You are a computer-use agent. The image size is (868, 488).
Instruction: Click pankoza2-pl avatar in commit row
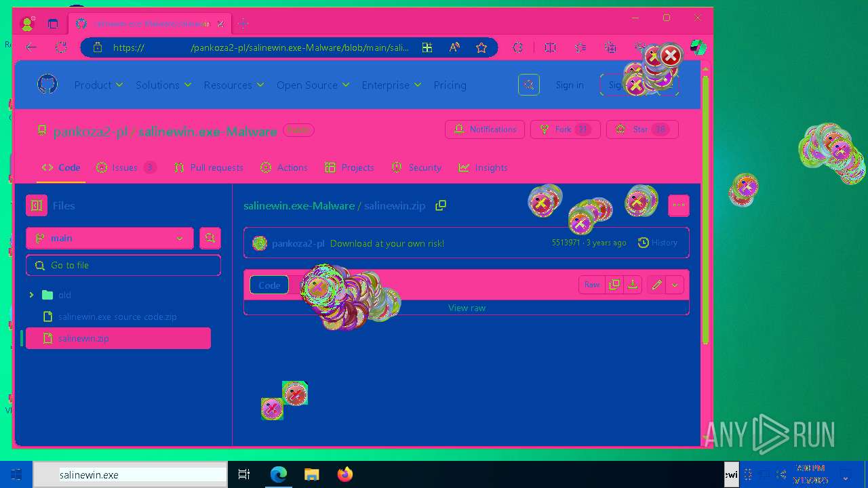point(260,243)
